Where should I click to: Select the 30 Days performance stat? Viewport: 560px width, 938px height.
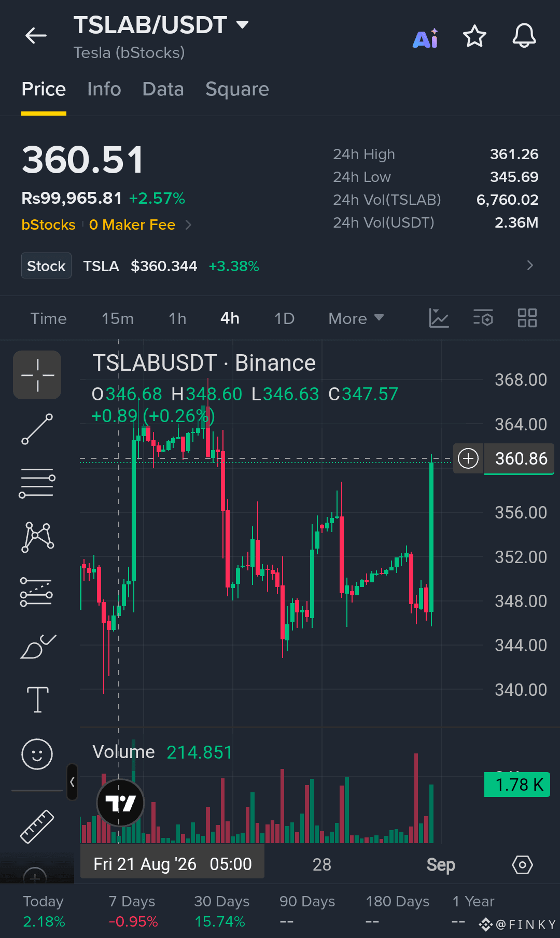(221, 911)
